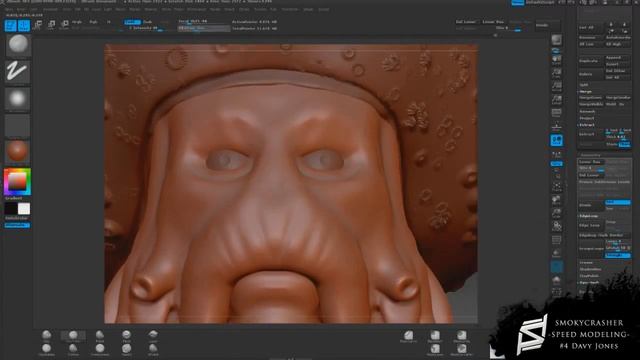640x360 pixels.
Task: Collapse the Geometry palette header
Action: [591, 155]
